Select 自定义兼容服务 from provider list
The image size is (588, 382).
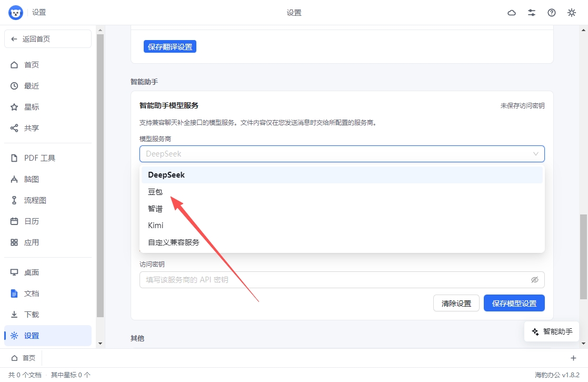coord(342,242)
